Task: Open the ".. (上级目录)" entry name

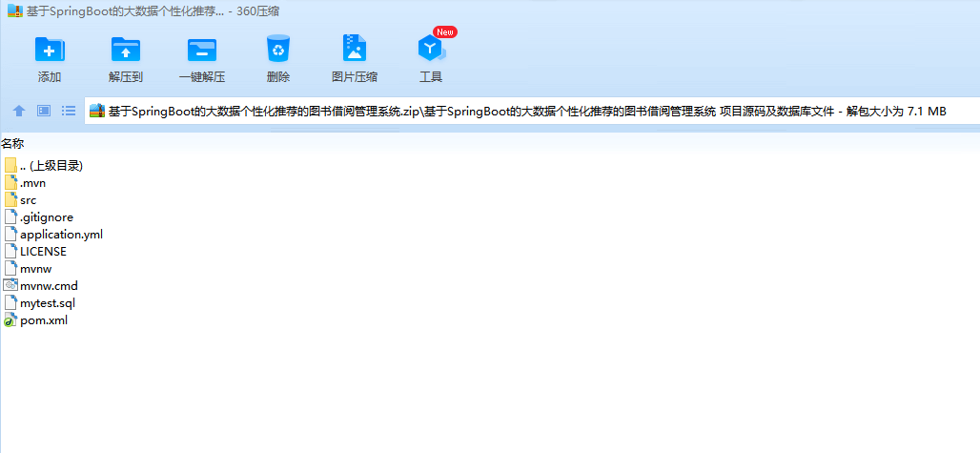Action: 51,166
